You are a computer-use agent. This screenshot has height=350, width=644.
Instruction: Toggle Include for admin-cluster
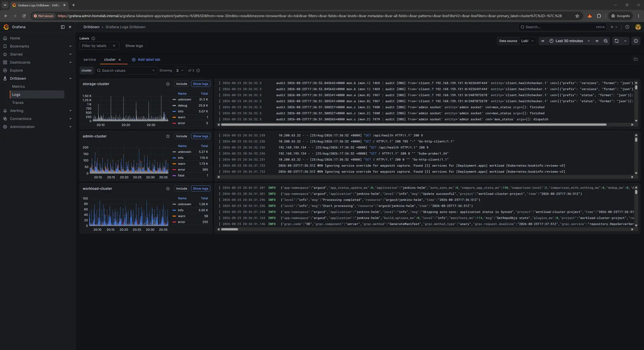[182, 136]
